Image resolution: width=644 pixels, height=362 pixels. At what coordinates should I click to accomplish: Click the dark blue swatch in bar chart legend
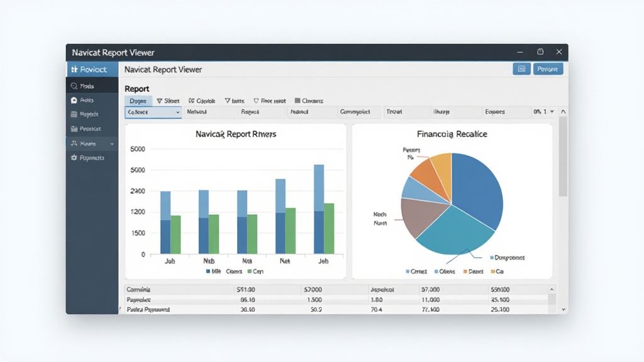coord(208,271)
